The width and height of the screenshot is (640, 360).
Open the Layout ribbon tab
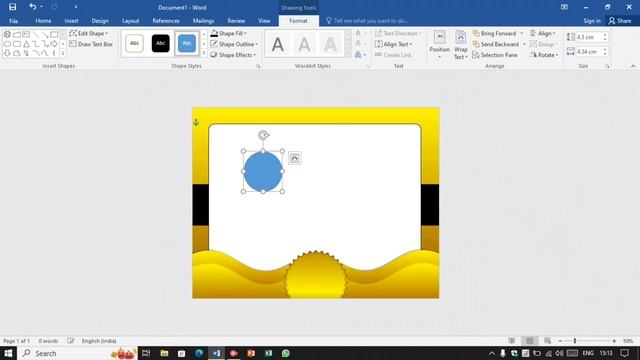coord(131,21)
